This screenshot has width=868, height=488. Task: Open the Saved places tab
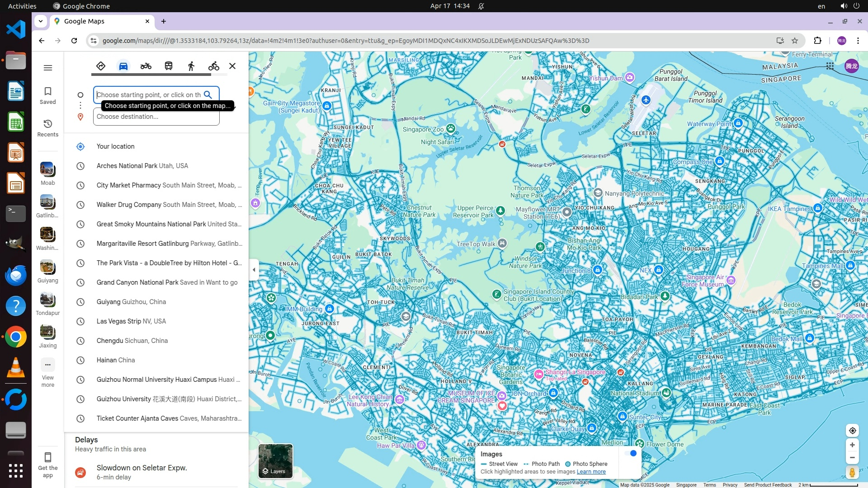tap(48, 95)
